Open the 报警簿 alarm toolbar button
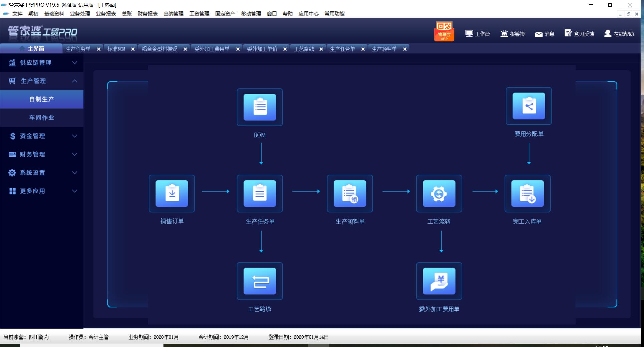Image resolution: width=644 pixels, height=347 pixels. pos(513,34)
